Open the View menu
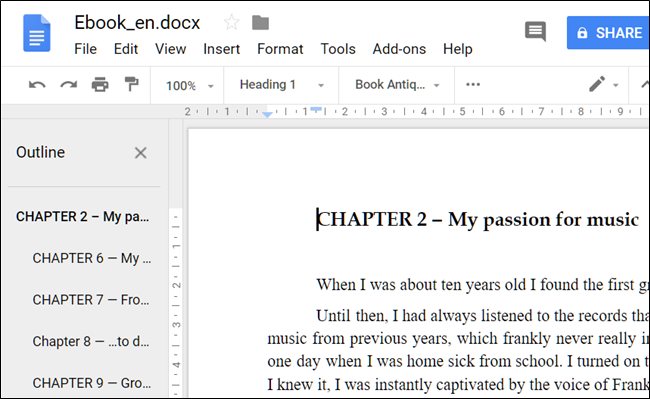This screenshot has height=399, width=650. click(x=170, y=49)
